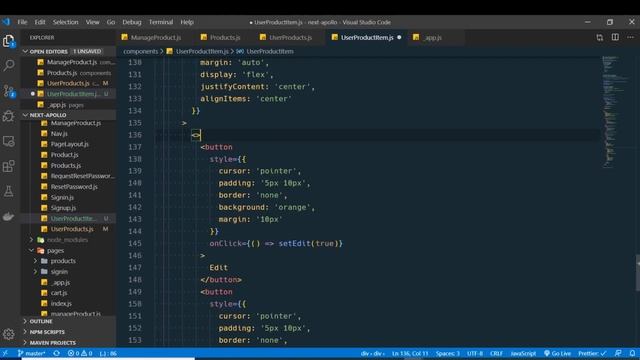Switch to the Products.js tab
Image resolution: width=640 pixels, height=360 pixels.
(224, 38)
